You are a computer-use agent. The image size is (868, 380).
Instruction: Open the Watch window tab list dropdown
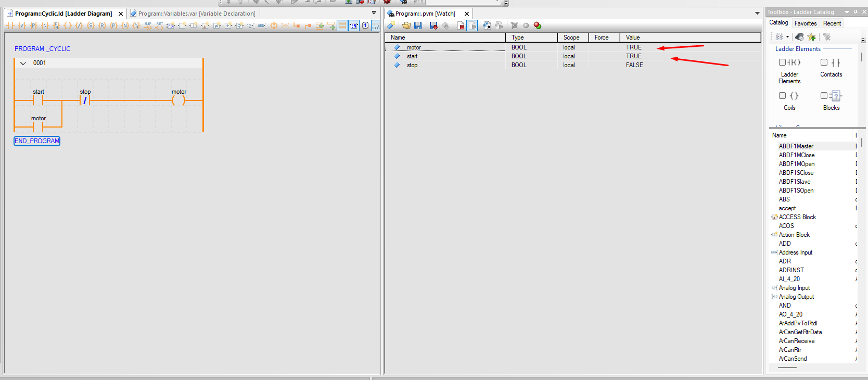757,13
